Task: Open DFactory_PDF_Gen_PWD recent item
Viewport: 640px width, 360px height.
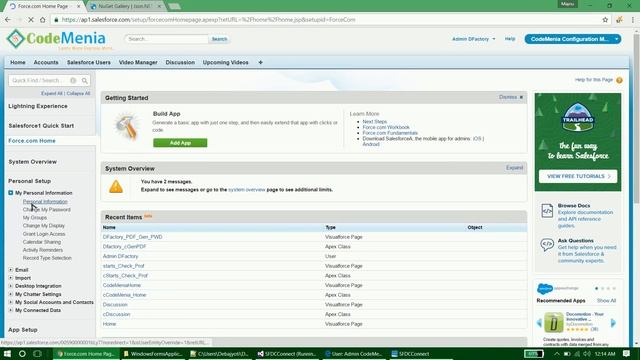Action: (x=132, y=237)
